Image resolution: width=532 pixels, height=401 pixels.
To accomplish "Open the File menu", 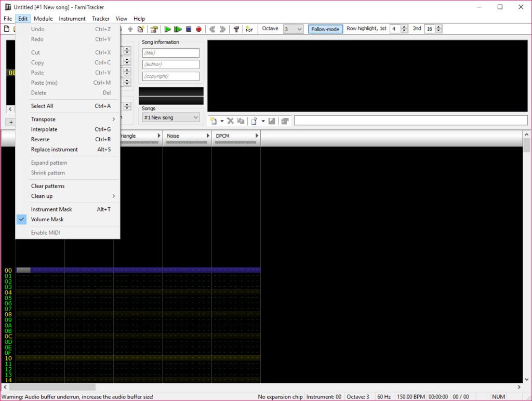I will click(x=8, y=19).
